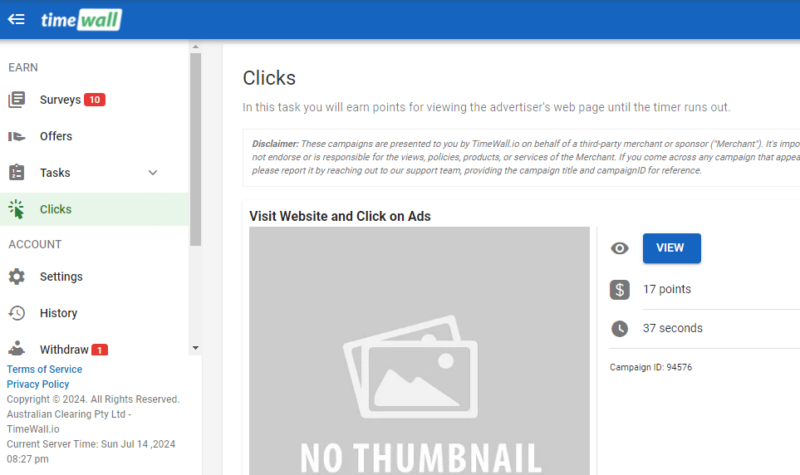
Task: Open the Clicks menu item
Action: point(56,209)
